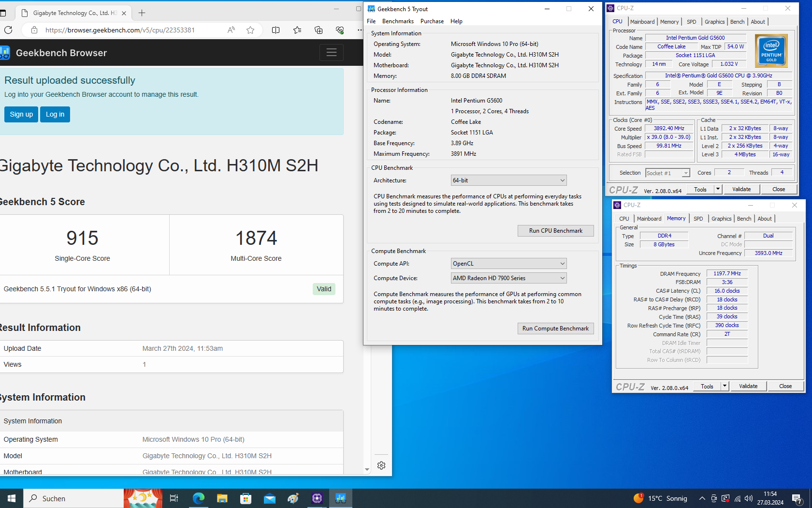Image resolution: width=812 pixels, height=508 pixels.
Task: Open Geekbench Benchmarks menu
Action: coord(398,21)
